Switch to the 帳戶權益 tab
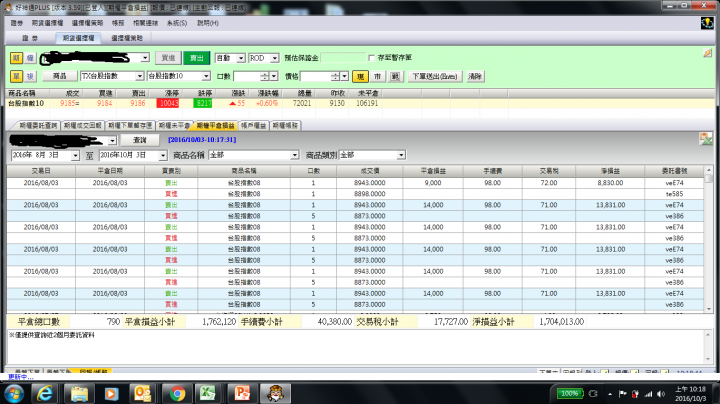Image resolution: width=720 pixels, height=404 pixels. pos(253,125)
